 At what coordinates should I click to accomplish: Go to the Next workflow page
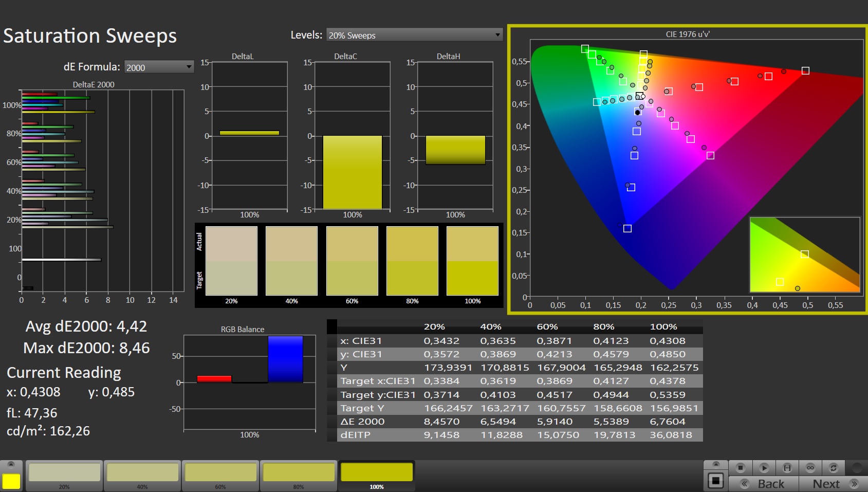(x=825, y=484)
